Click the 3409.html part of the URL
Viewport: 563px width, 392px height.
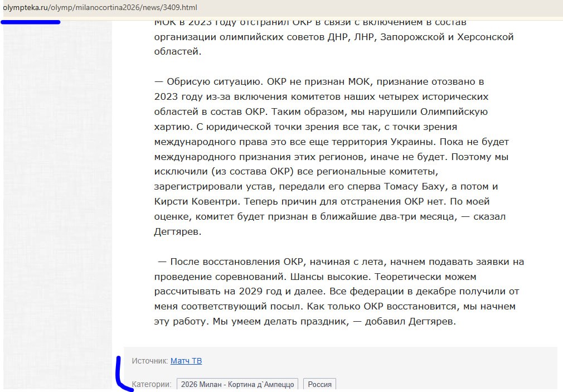(181, 8)
